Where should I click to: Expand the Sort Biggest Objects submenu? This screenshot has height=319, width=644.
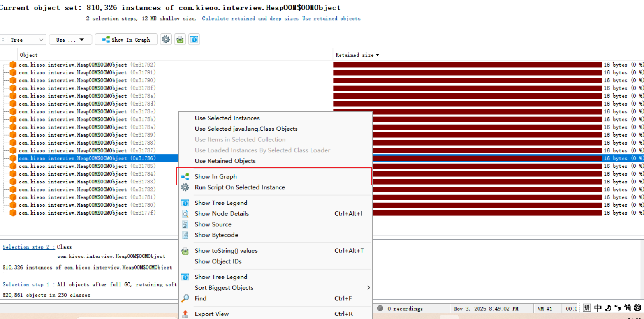224,287
